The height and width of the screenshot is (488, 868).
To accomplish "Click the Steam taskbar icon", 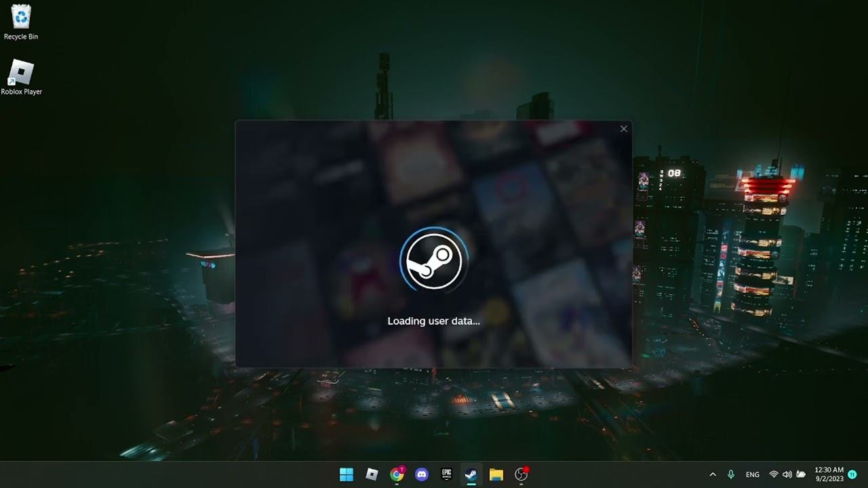I will [471, 474].
